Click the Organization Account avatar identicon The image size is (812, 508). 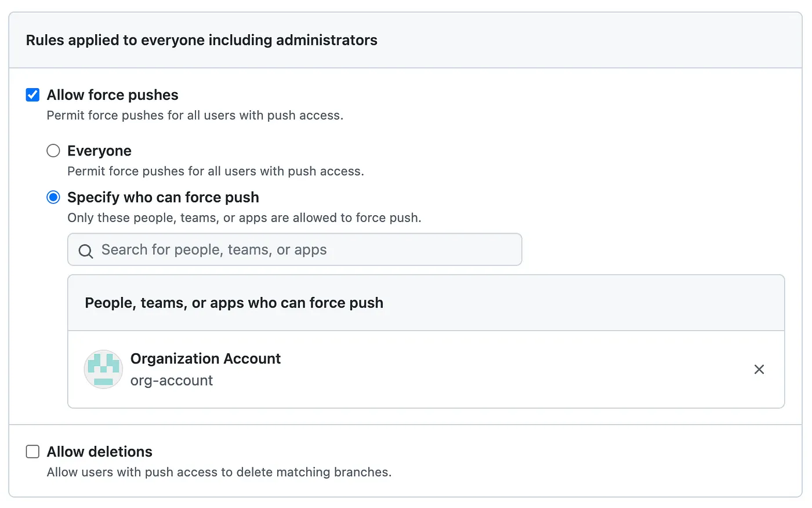pos(103,369)
